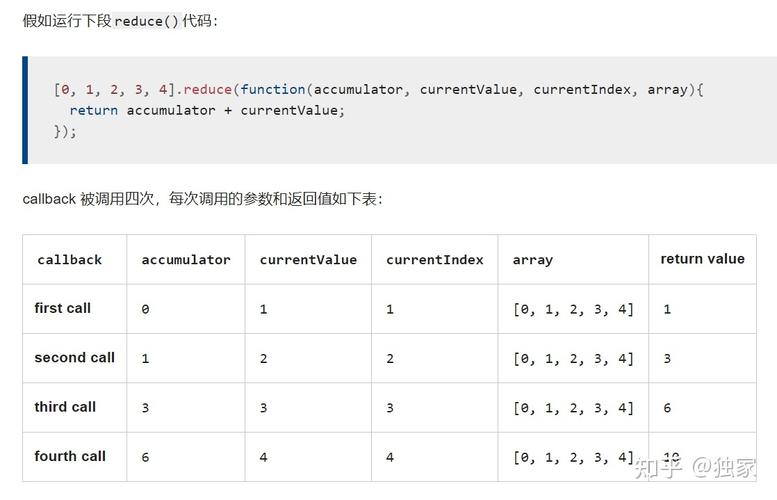The width and height of the screenshot is (777, 500).
Task: Click return value 6 in third call row
Action: [x=667, y=408]
